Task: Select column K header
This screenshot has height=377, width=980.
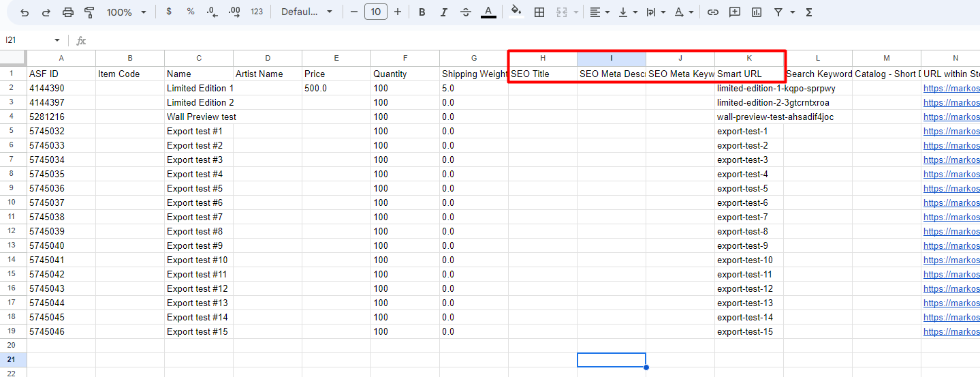Action: coord(749,58)
